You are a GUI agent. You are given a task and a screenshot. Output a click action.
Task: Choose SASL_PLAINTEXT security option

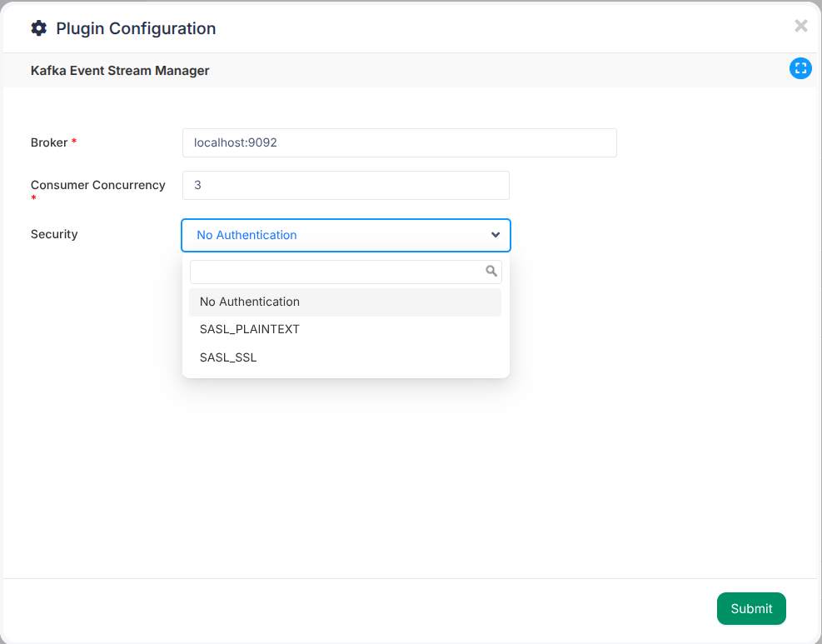click(x=345, y=329)
